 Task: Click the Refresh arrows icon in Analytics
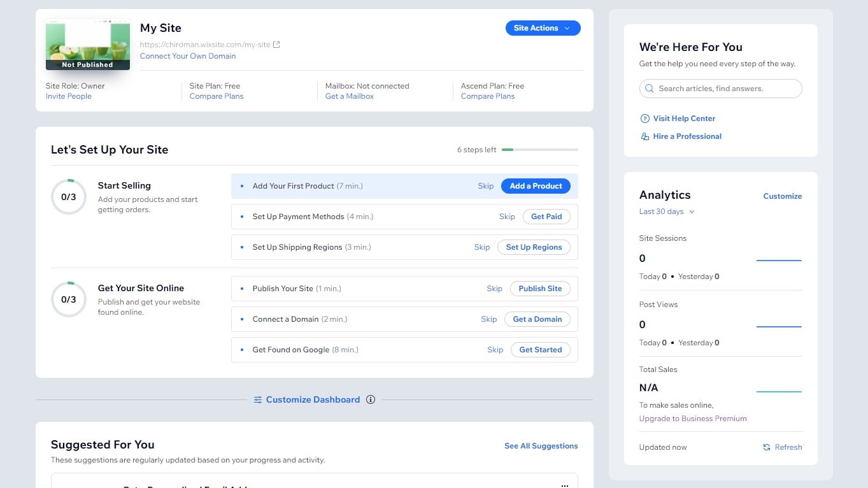click(767, 447)
